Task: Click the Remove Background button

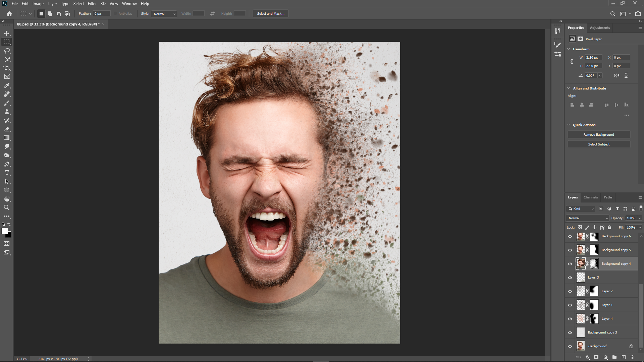Action: (599, 134)
